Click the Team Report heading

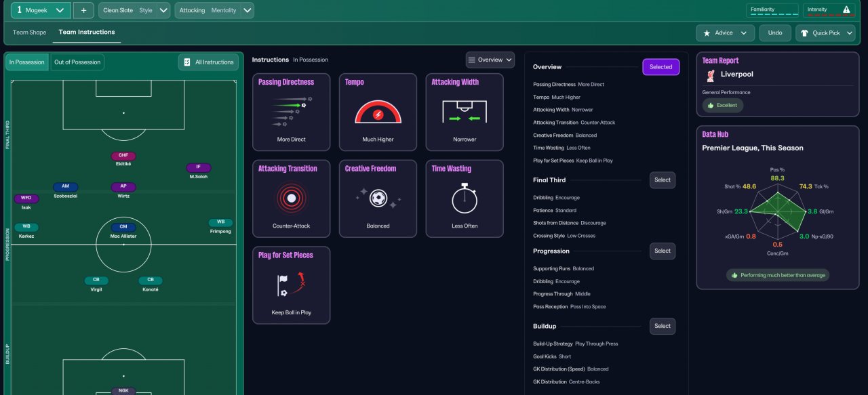click(x=720, y=60)
